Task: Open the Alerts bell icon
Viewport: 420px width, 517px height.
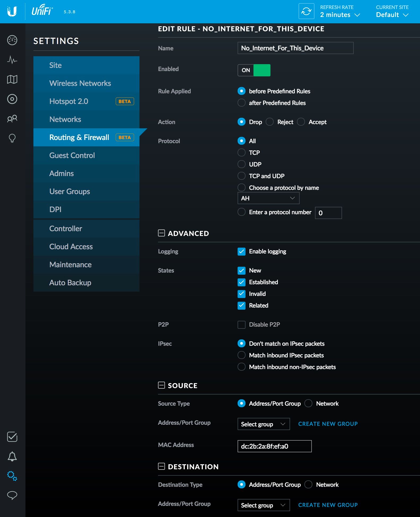Action: (12, 457)
